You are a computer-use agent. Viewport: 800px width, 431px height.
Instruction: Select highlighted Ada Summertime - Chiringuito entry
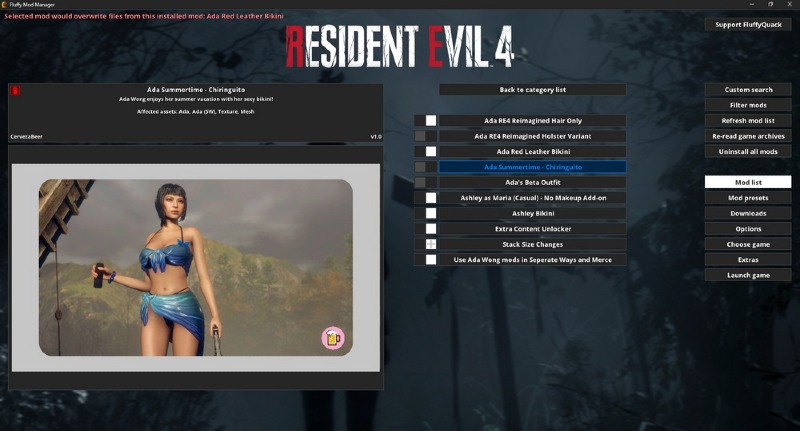[533, 167]
